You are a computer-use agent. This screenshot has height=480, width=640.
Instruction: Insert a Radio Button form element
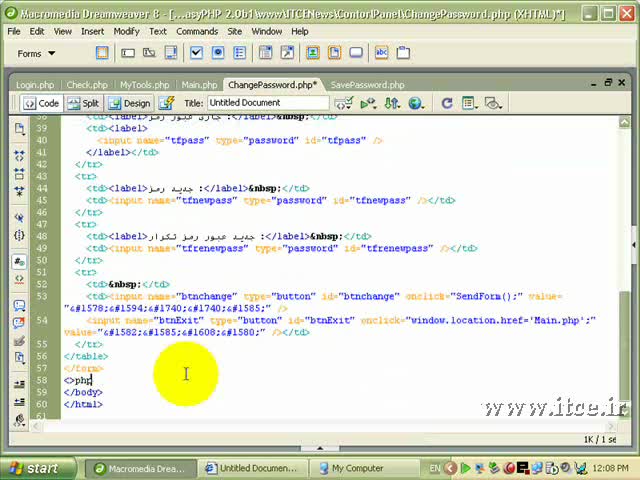click(x=218, y=53)
